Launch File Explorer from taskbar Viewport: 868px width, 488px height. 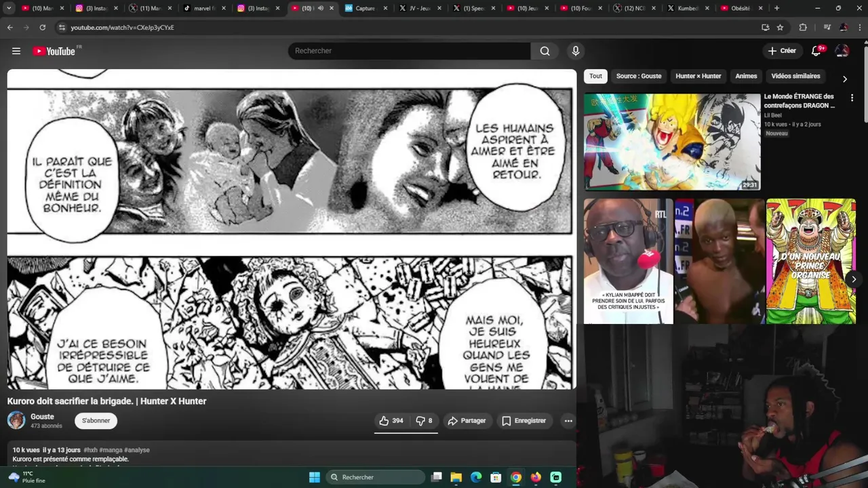[x=456, y=477]
